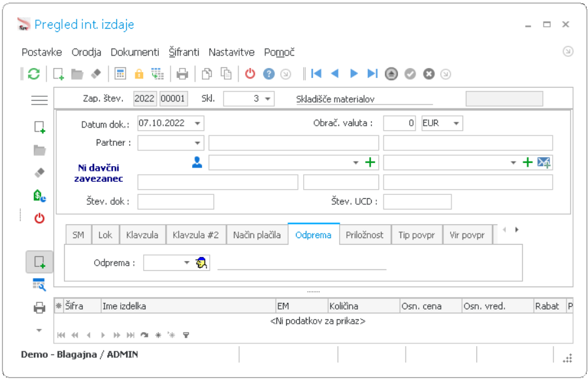Image resolution: width=588 pixels, height=382 pixels.
Task: Click the Ime izdelka column header
Action: tap(188, 306)
